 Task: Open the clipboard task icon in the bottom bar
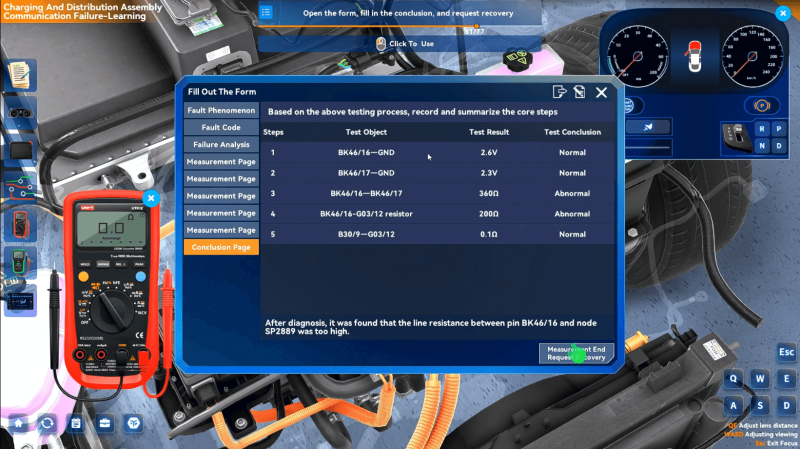76,423
